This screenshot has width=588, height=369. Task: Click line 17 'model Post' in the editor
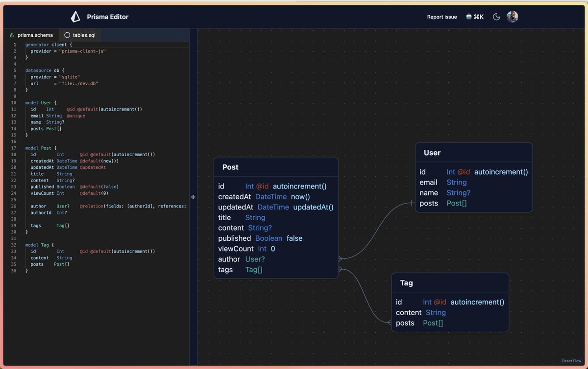pos(40,147)
